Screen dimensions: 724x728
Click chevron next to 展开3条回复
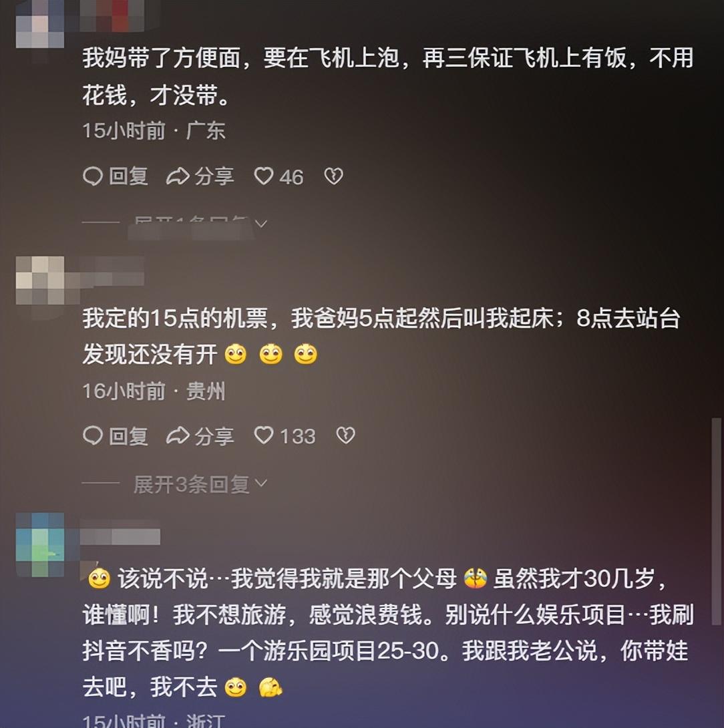click(x=261, y=484)
